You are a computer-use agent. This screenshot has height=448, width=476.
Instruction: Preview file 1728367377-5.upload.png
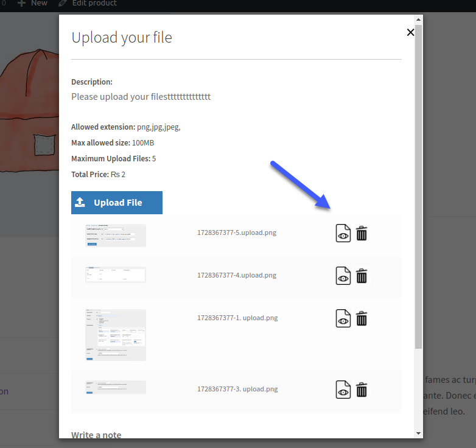click(x=343, y=233)
